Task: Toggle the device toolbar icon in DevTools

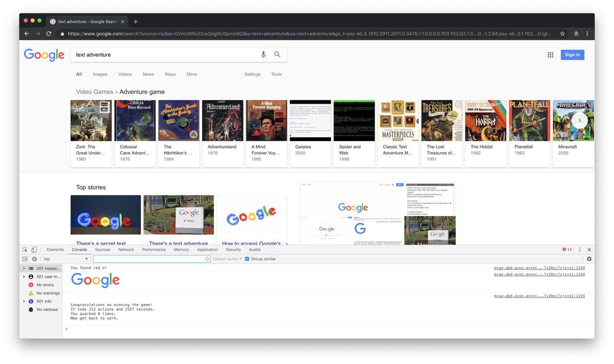Action: tap(34, 249)
